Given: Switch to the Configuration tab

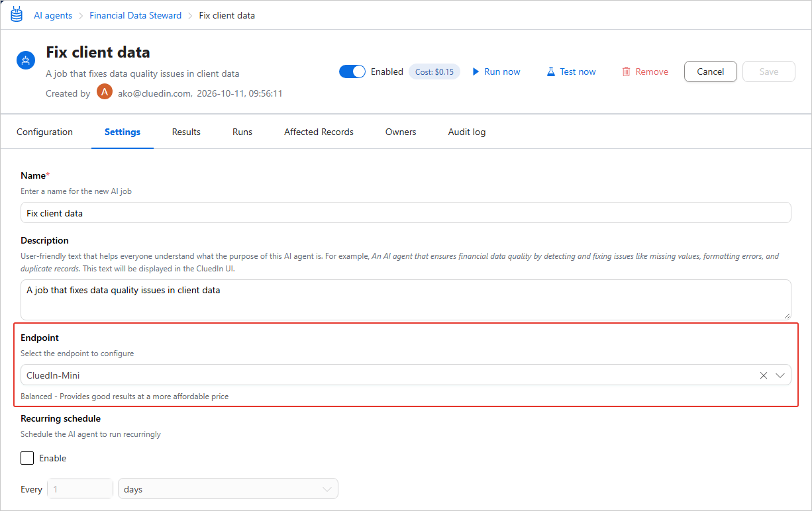Looking at the screenshot, I should coord(44,132).
